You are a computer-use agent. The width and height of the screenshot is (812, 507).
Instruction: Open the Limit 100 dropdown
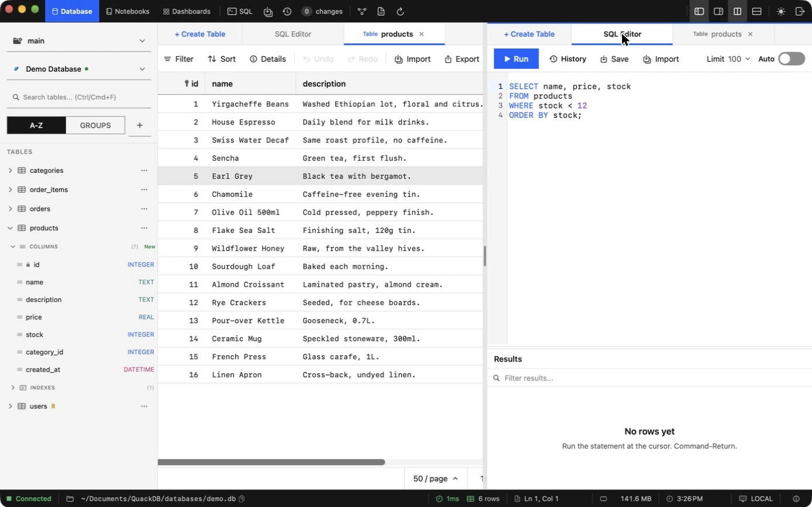728,59
